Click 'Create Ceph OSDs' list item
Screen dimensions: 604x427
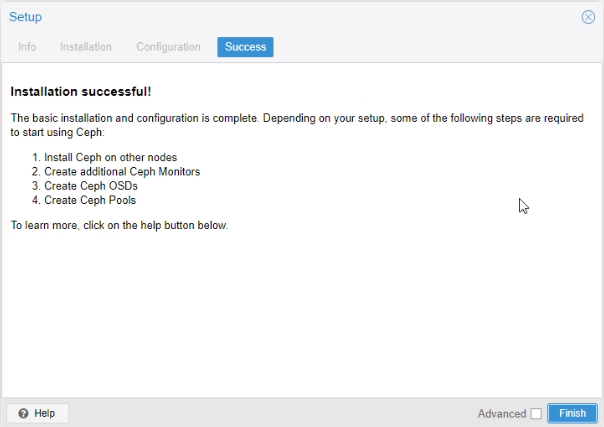pos(91,186)
